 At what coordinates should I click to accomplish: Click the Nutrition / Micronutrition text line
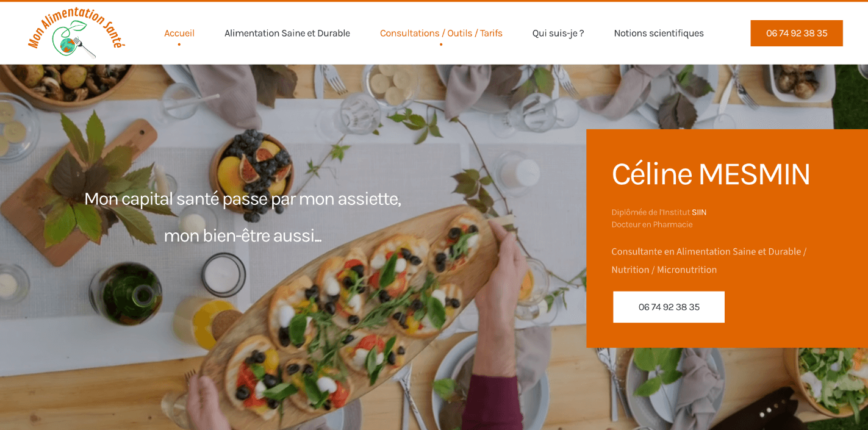664,270
